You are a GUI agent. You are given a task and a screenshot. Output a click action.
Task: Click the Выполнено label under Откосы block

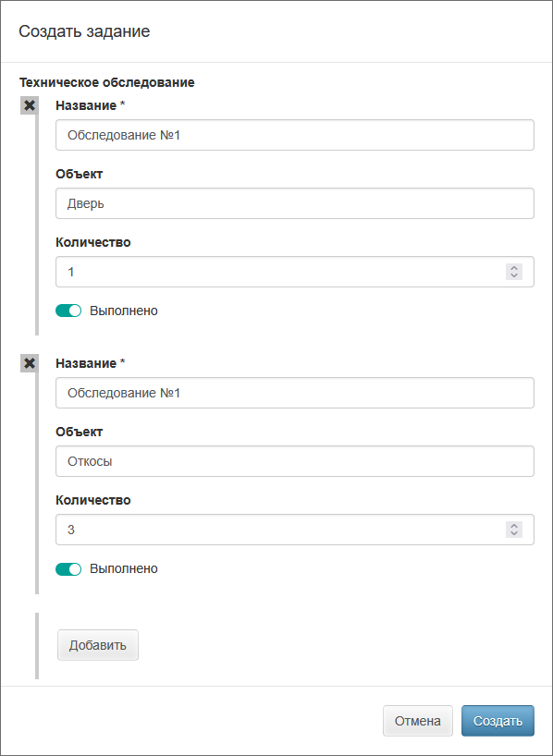click(x=124, y=569)
